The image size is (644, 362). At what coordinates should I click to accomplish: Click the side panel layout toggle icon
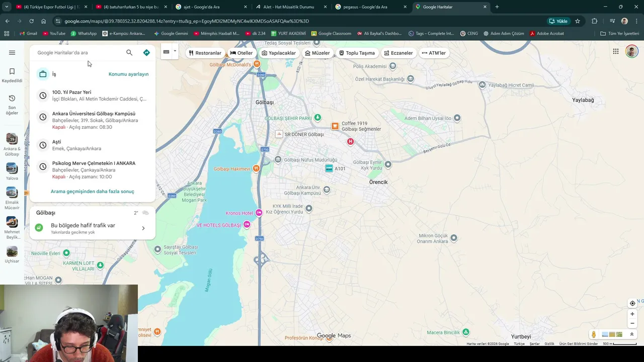click(166, 52)
